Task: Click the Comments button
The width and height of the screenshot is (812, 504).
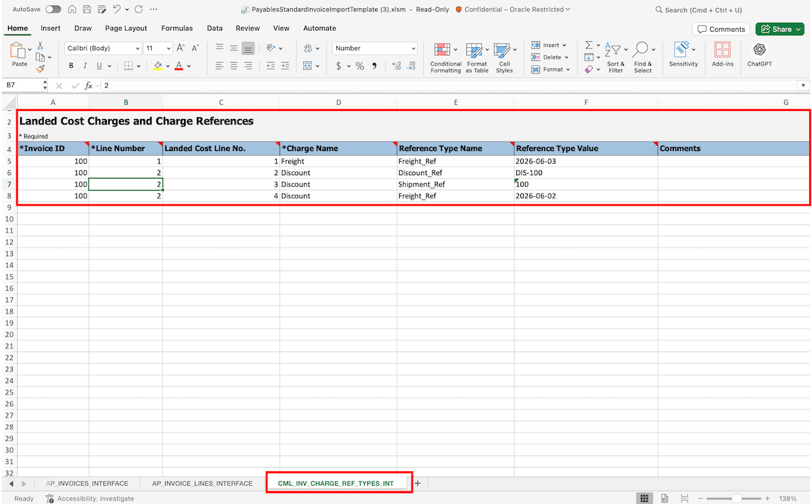Action: coord(721,29)
